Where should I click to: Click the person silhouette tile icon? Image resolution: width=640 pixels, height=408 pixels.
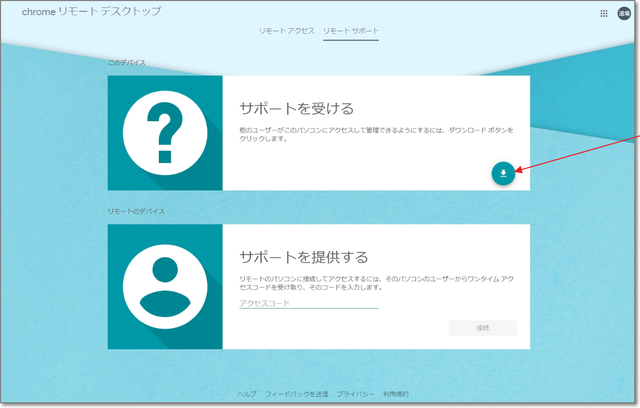tap(165, 286)
